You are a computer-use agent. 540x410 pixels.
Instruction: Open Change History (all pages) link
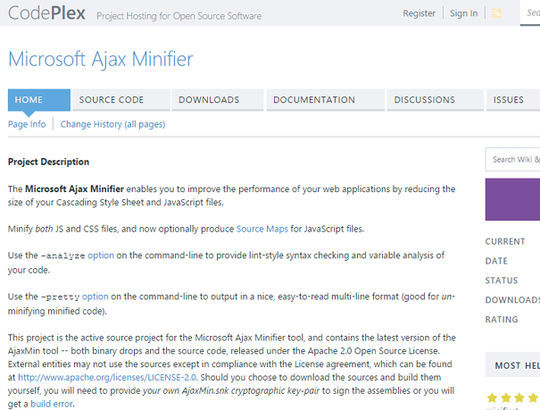pos(113,124)
